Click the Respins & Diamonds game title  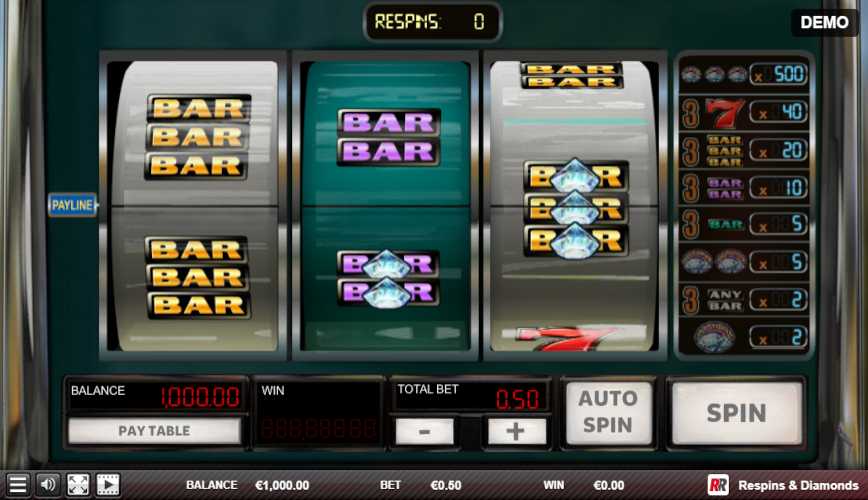[798, 485]
